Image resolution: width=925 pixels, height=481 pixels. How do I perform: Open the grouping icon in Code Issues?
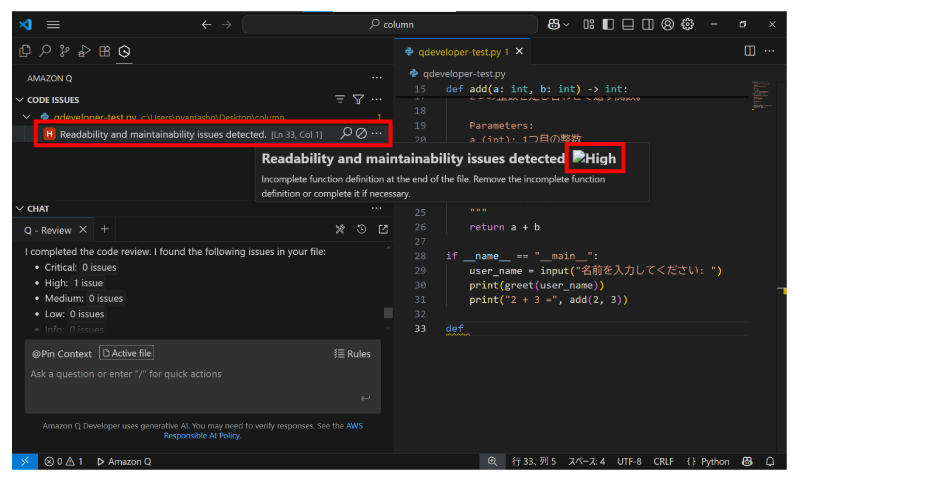[340, 99]
